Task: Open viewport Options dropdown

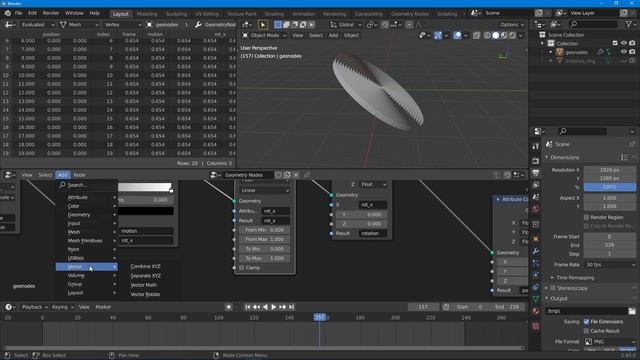Action: 512,25
